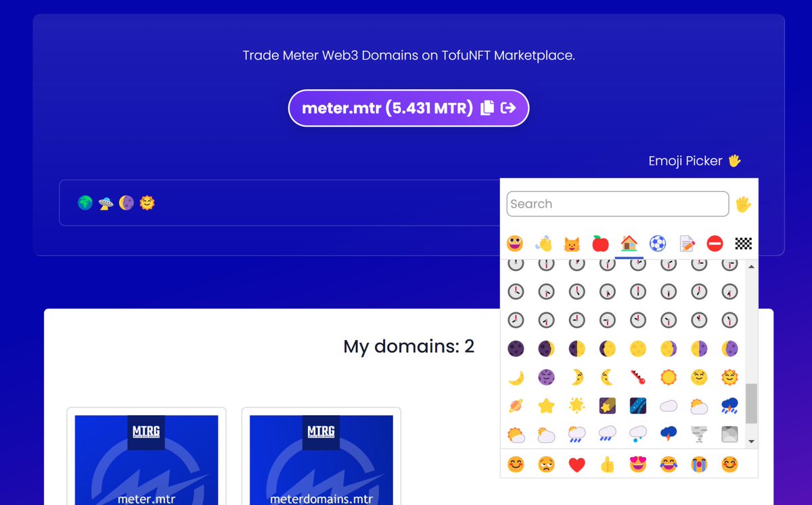Pick the tornado emoji
The image size is (812, 505).
(x=699, y=434)
